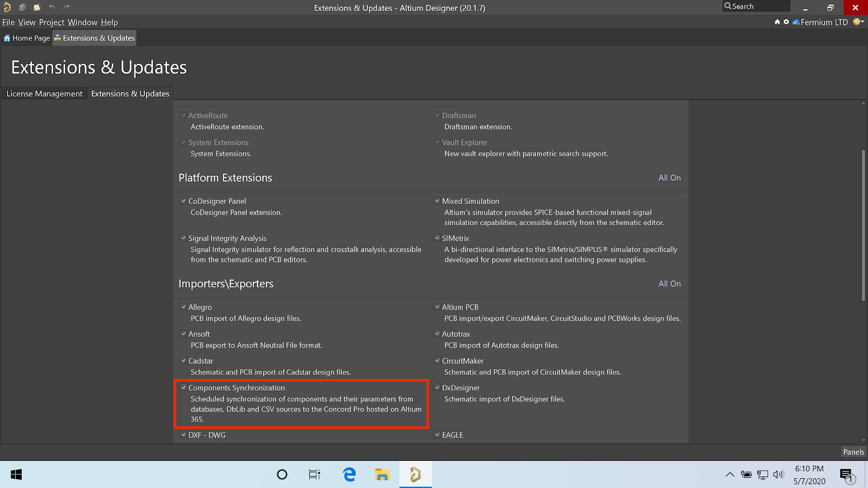Toggle the DXF - DWG checkbox
This screenshot has width=868, height=488.
pos(183,434)
